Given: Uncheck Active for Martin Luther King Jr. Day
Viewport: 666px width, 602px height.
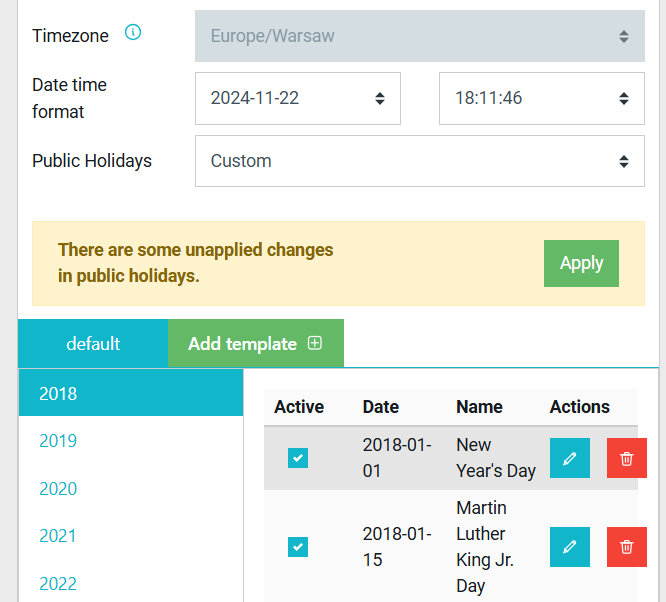Looking at the screenshot, I should coord(298,547).
